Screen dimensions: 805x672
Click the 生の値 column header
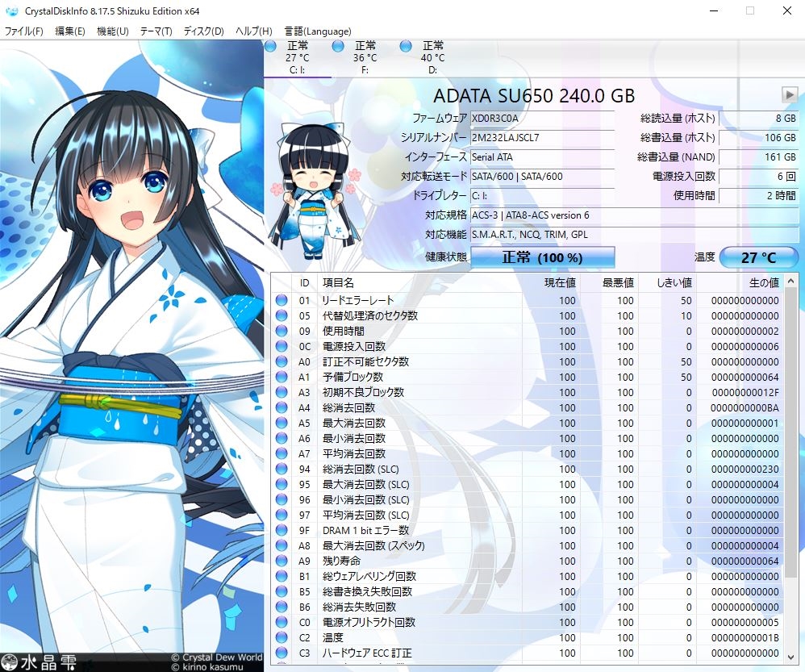tap(740, 283)
